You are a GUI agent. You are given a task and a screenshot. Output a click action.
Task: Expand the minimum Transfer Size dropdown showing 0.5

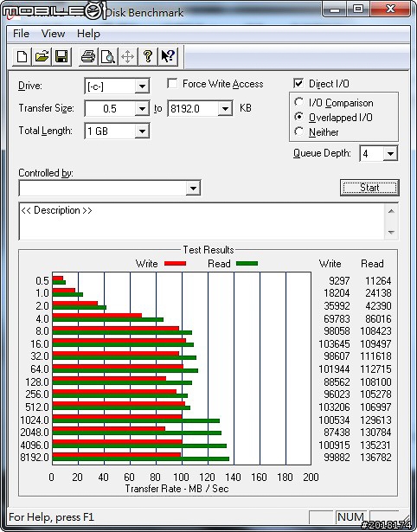142,109
